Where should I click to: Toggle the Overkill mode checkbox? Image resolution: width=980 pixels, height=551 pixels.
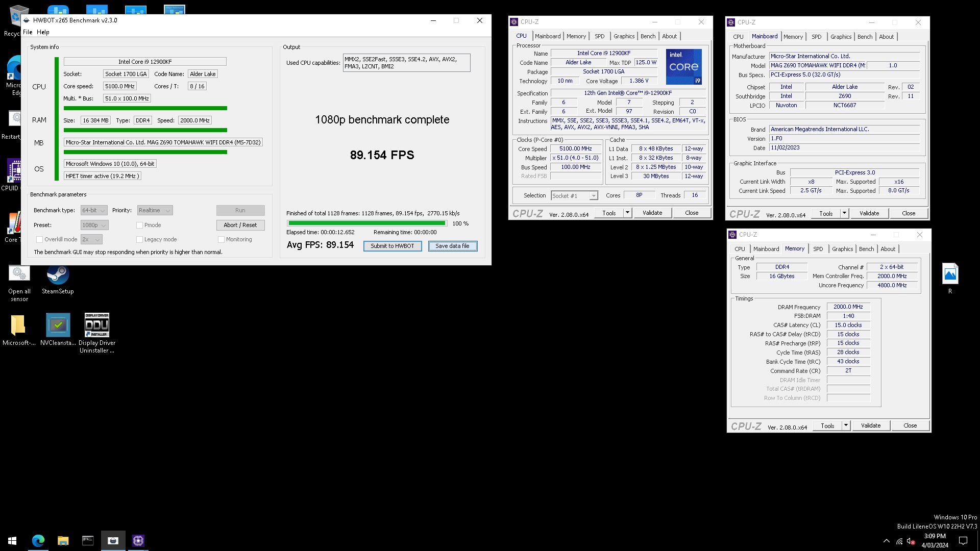click(x=39, y=239)
